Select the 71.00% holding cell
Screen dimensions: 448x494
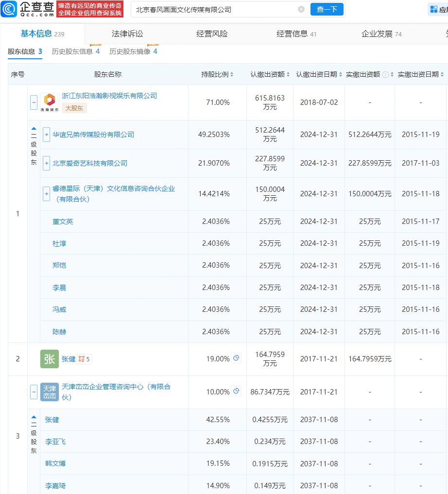pyautogui.click(x=218, y=102)
